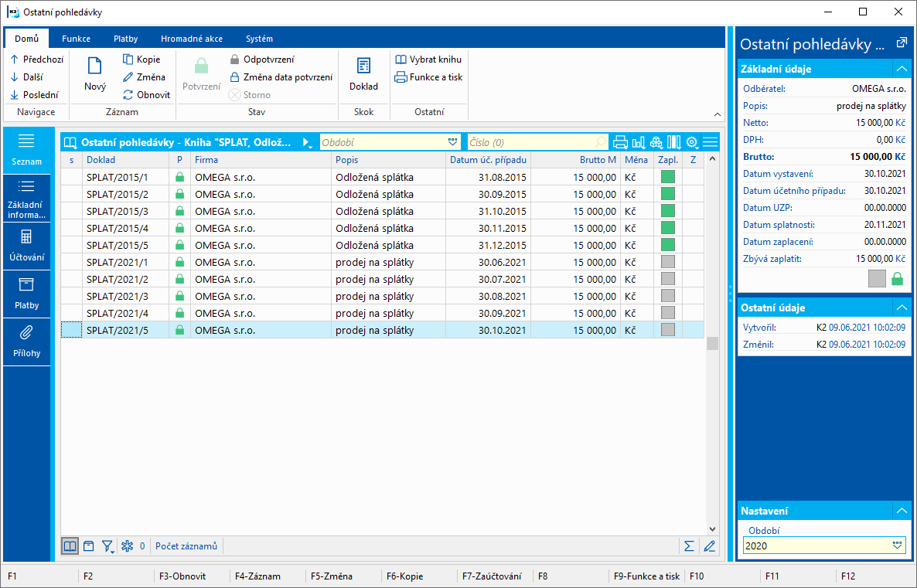917x588 pixels.
Task: Create a Nový record
Action: pos(95,73)
